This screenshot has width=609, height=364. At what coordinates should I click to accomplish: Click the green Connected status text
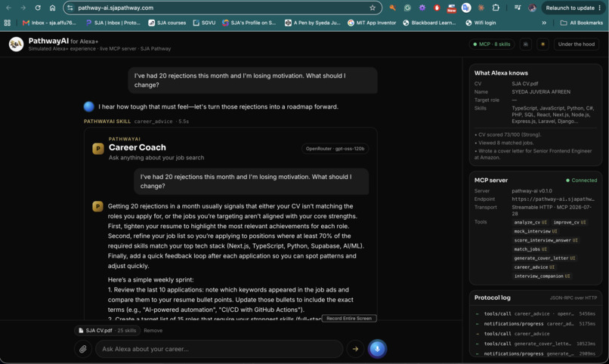[x=584, y=180]
